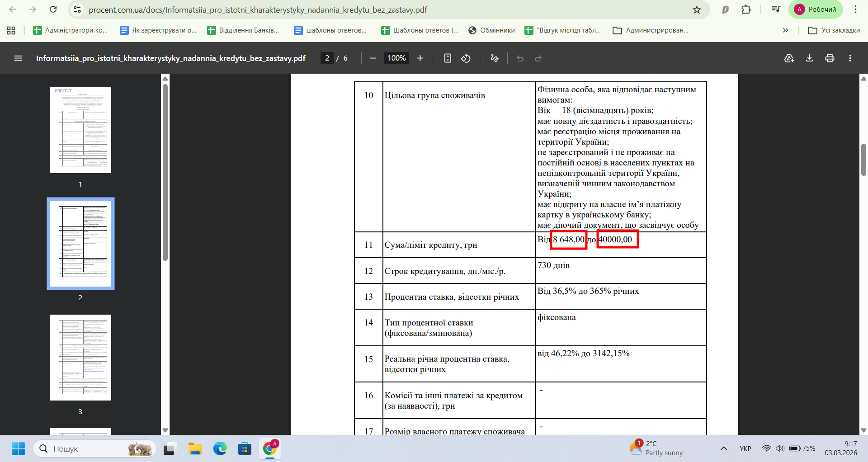
Task: Bookmark this page with the star icon
Action: point(697,9)
